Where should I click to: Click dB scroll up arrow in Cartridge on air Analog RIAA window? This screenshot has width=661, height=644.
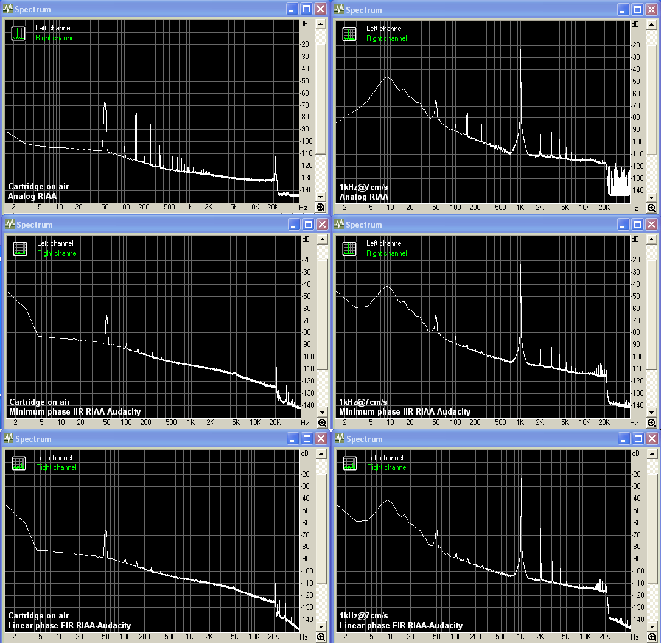coord(320,24)
